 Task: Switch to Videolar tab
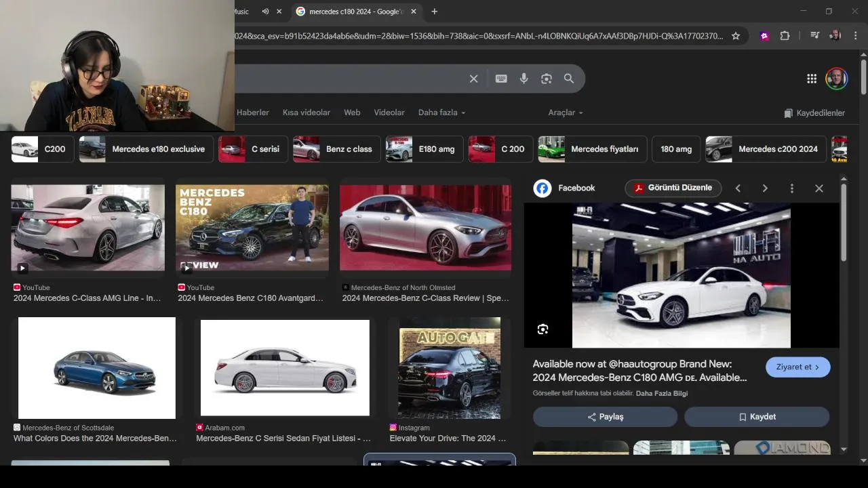tap(389, 113)
